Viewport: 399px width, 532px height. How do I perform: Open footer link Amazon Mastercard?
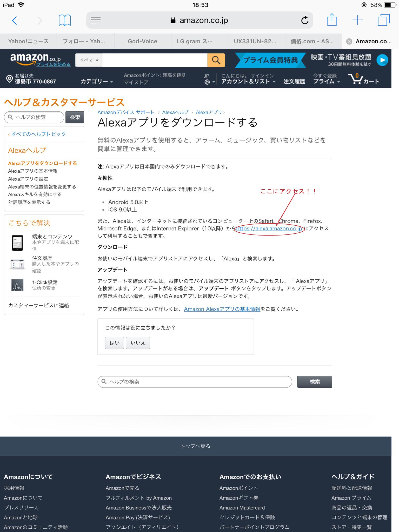pos(242,508)
